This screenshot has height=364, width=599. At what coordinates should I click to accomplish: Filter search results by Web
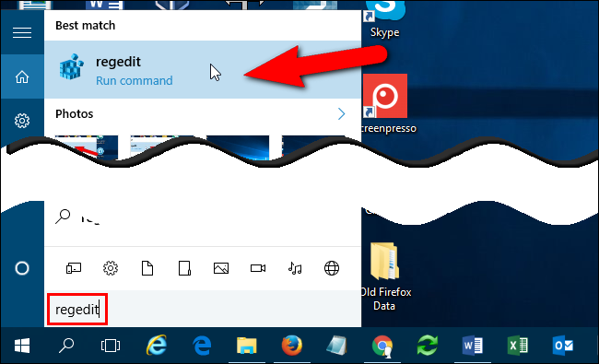[332, 268]
